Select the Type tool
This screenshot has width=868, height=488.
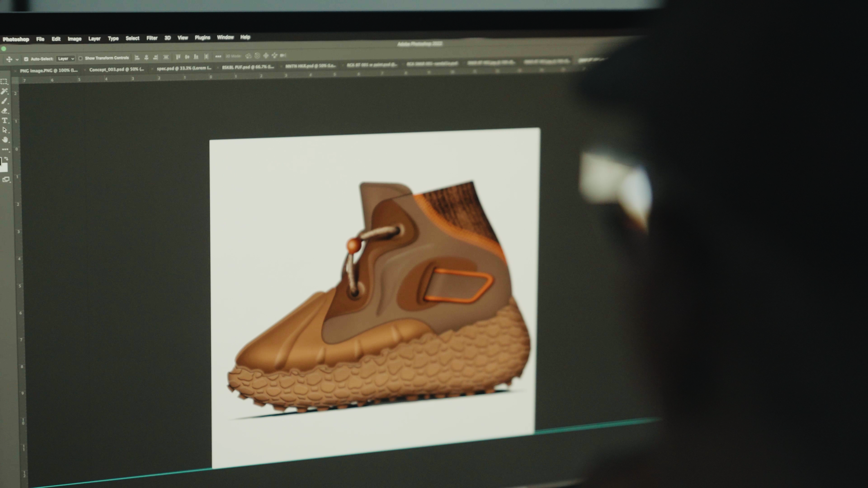(4, 120)
